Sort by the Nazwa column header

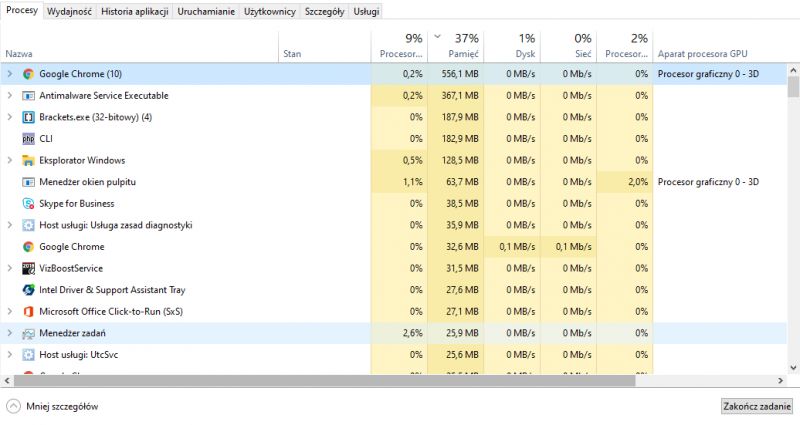140,47
